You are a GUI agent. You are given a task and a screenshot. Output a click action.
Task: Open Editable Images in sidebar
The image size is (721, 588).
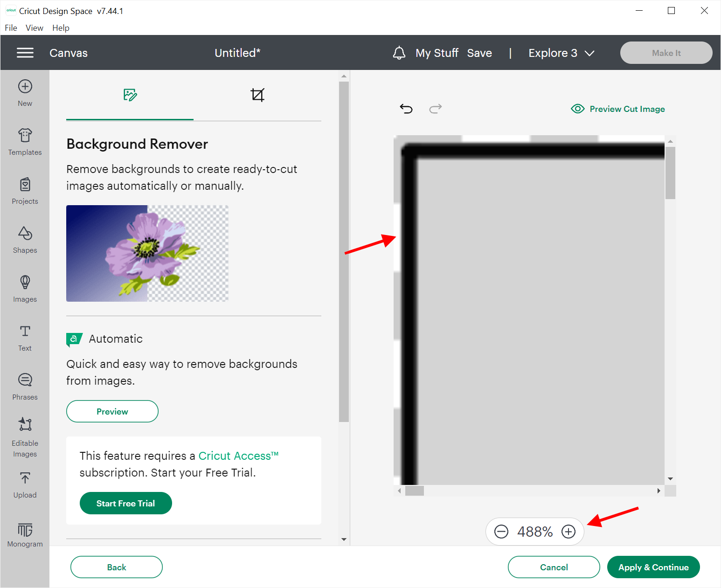(x=25, y=437)
